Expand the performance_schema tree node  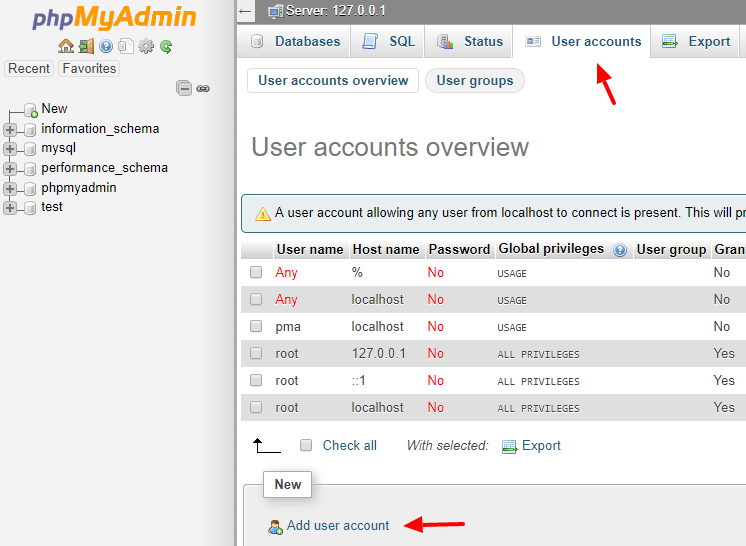(x=10, y=169)
